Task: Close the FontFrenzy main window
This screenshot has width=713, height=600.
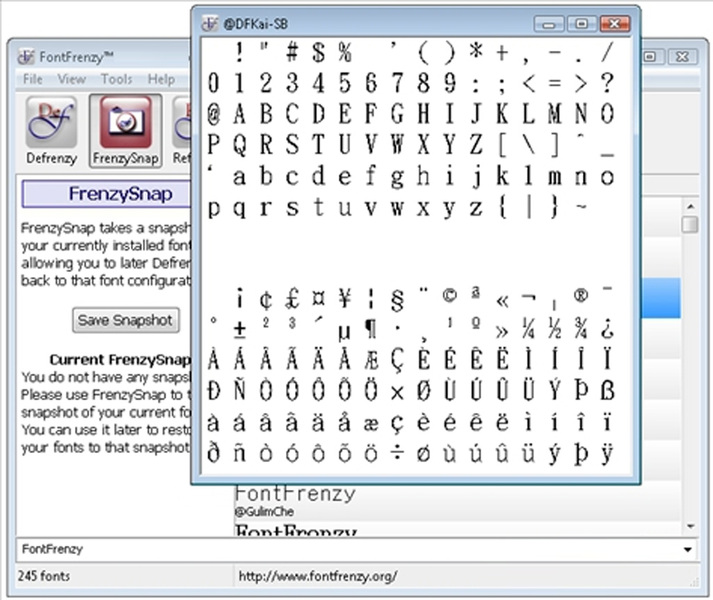Action: (682, 56)
